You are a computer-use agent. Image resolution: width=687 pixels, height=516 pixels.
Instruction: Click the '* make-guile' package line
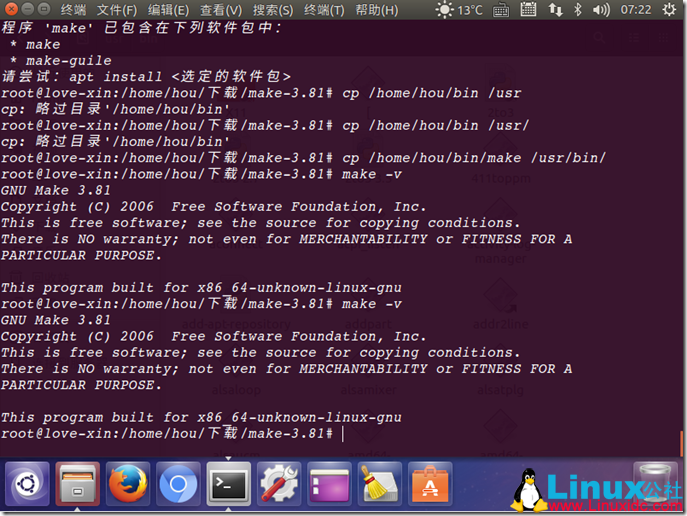[61, 60]
